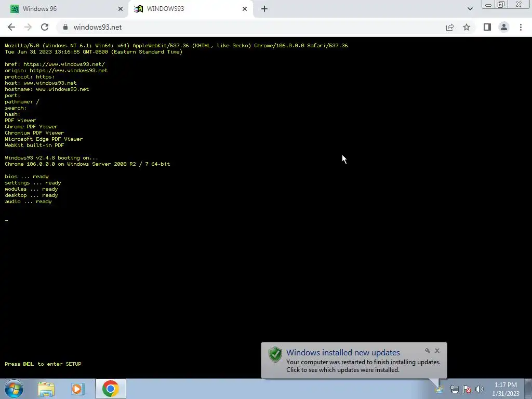Click the 'Chromium PDF Viewer' line
Screen dimensions: 532x399
click(34, 132)
